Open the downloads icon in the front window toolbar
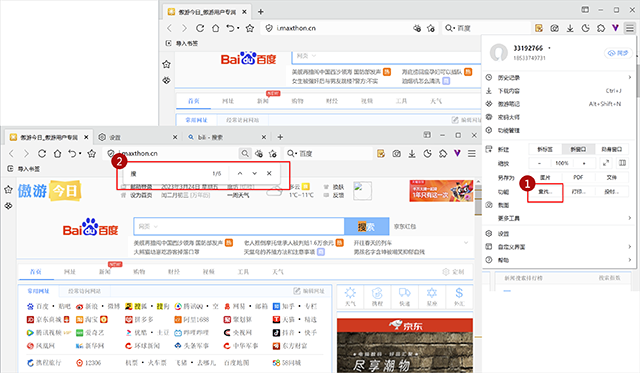640x373 pixels. click(412, 153)
